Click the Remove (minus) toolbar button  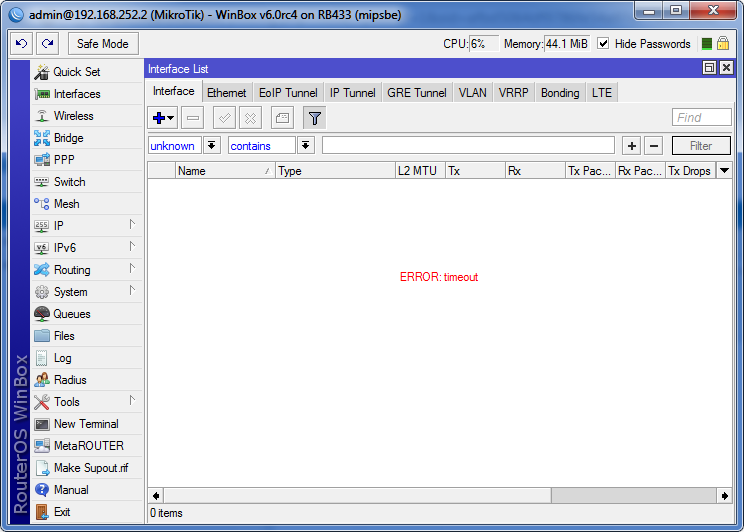coord(193,118)
